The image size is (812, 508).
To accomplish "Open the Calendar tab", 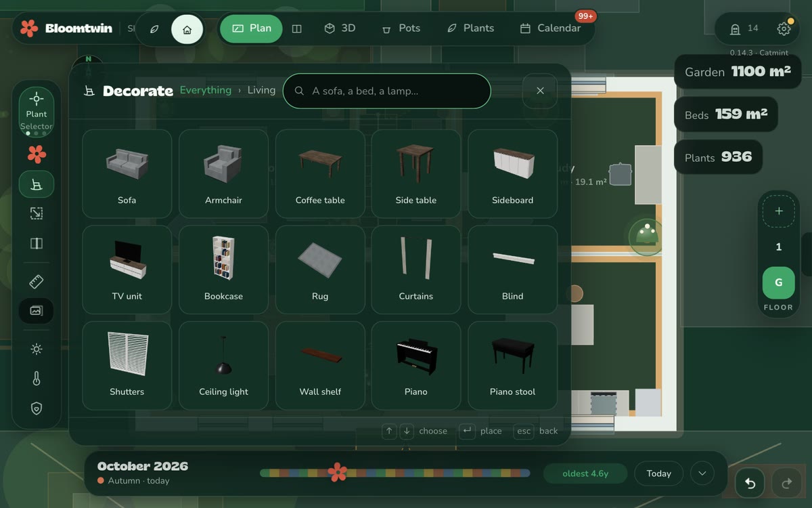I will 550,28.
